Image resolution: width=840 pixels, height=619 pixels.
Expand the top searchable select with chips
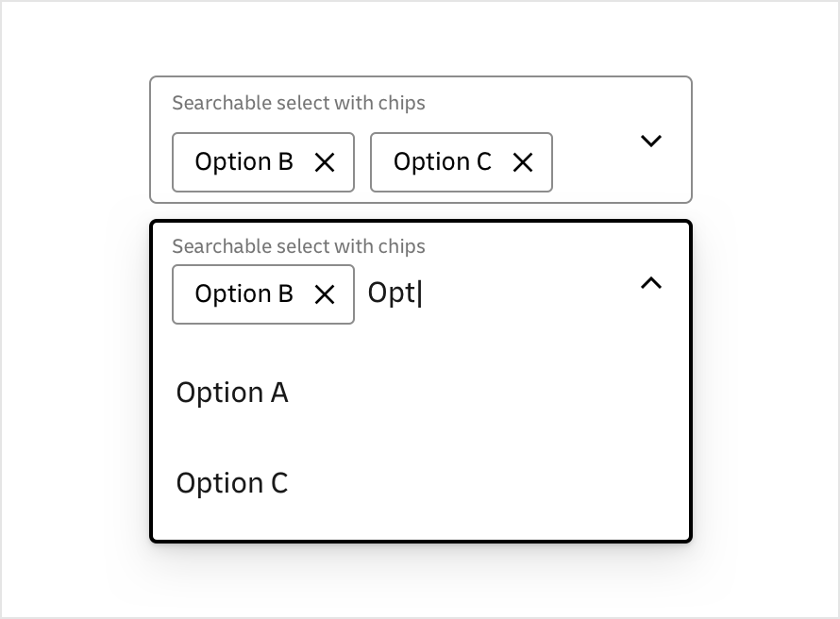tap(650, 140)
